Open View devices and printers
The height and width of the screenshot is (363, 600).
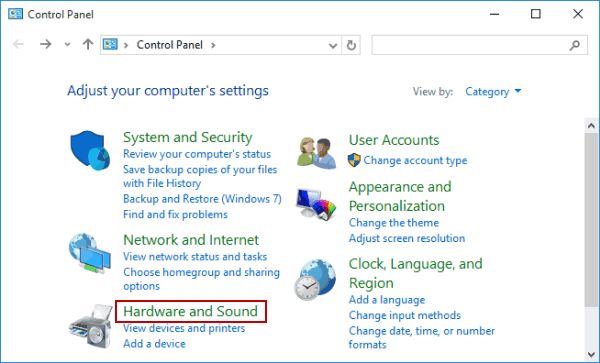[x=184, y=328]
